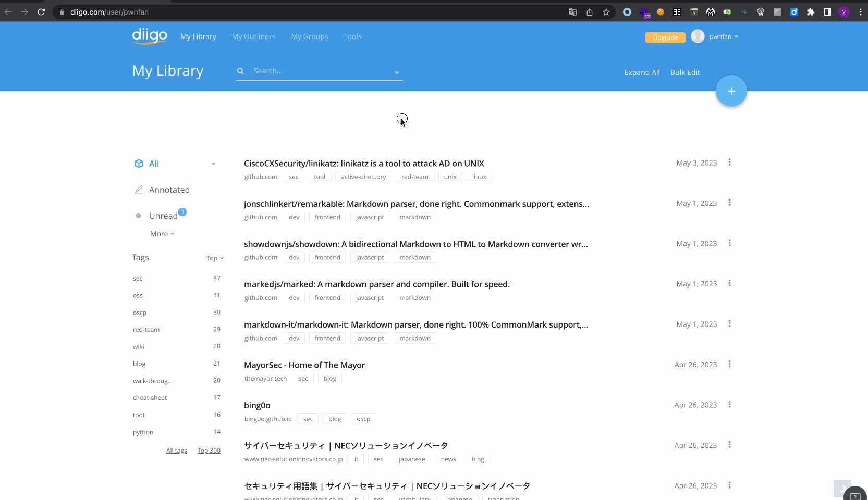Viewport: 868px width, 500px height.
Task: Click the Upgrade button
Action: point(665,37)
